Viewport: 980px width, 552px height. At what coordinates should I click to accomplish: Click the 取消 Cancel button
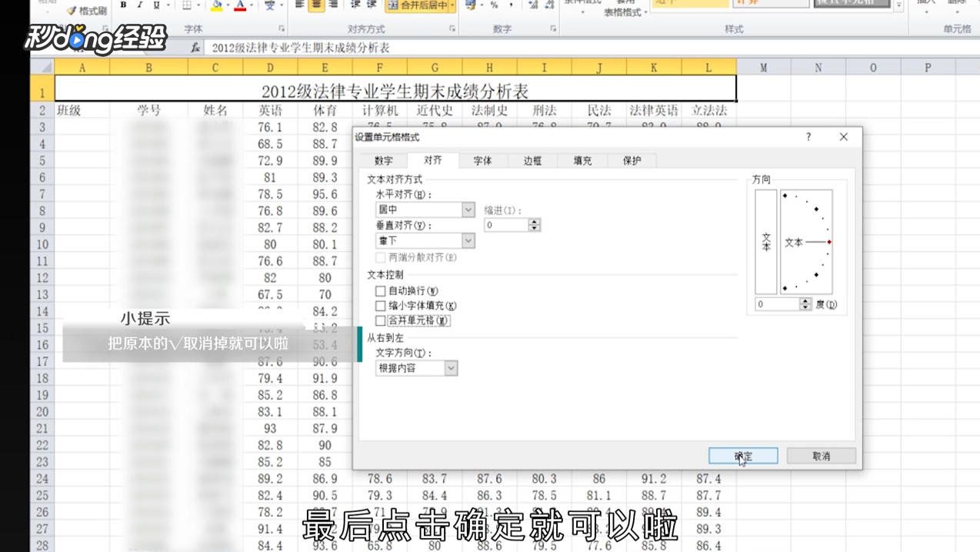(x=822, y=455)
